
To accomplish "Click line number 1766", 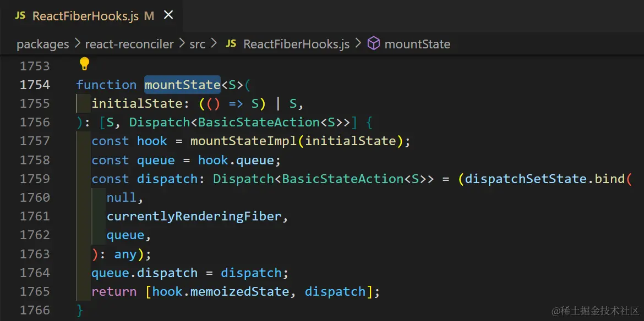I will 35,311.
